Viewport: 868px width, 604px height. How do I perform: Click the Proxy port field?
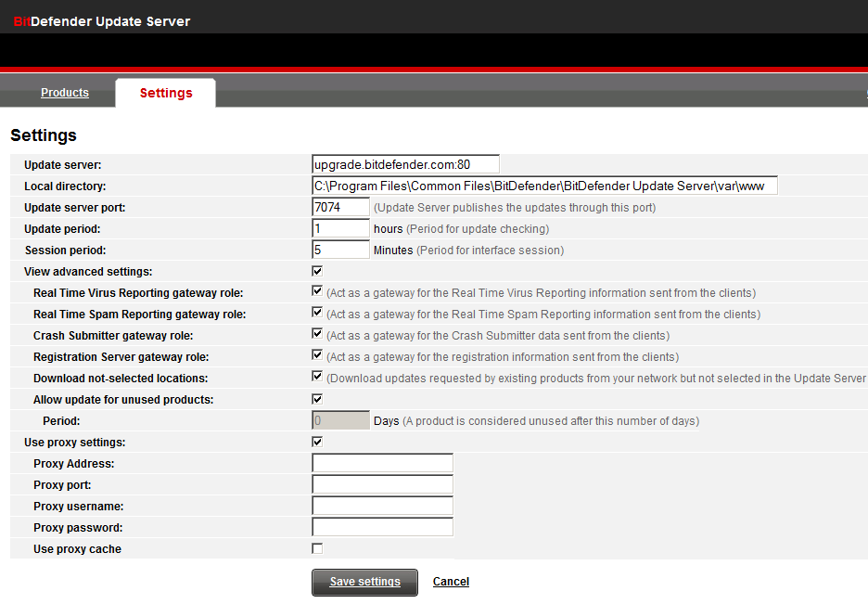pyautogui.click(x=382, y=484)
